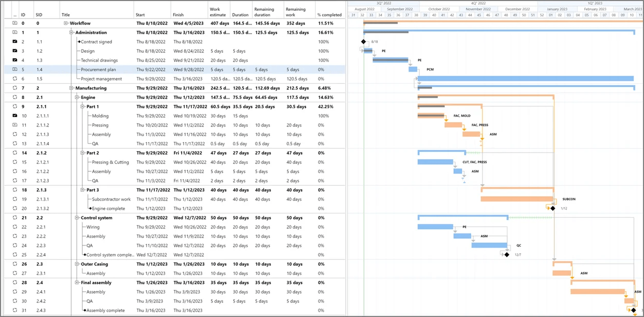The height and width of the screenshot is (317, 644).
Task: Select the Technical drawings task title
Action: click(99, 60)
